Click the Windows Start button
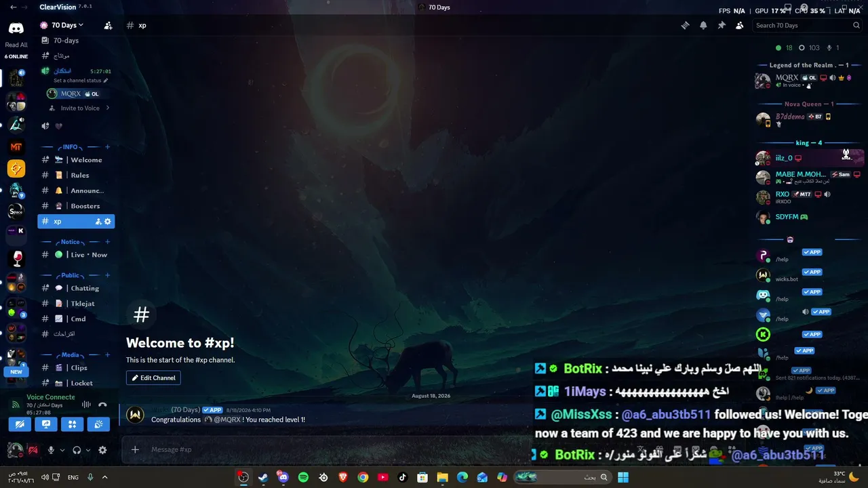 point(623,477)
